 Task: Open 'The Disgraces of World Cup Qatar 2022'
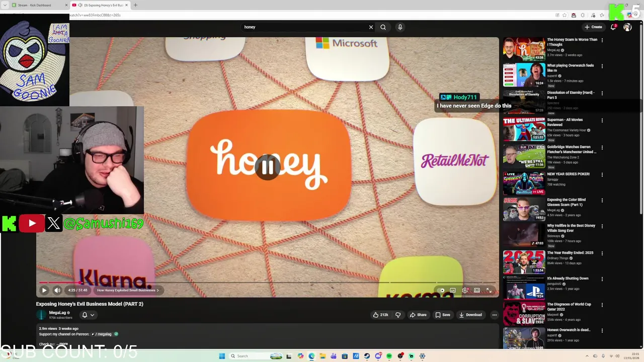tap(524, 314)
